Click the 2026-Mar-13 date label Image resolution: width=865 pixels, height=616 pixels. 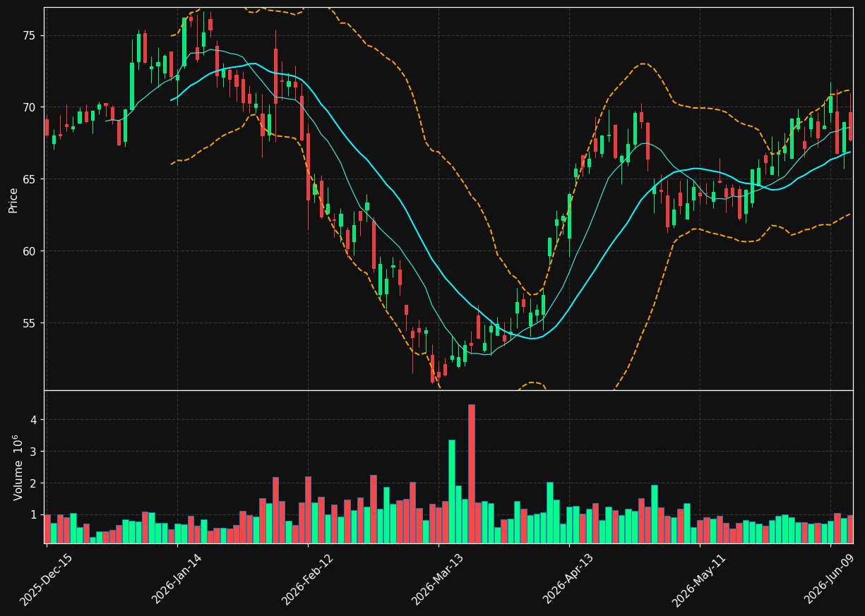click(x=438, y=579)
